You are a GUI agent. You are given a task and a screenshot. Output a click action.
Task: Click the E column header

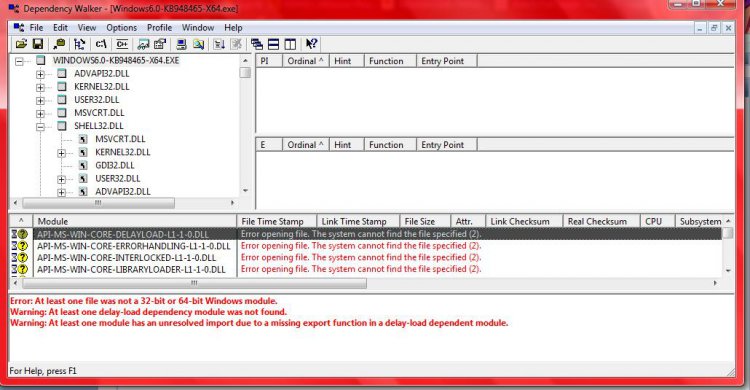269,145
